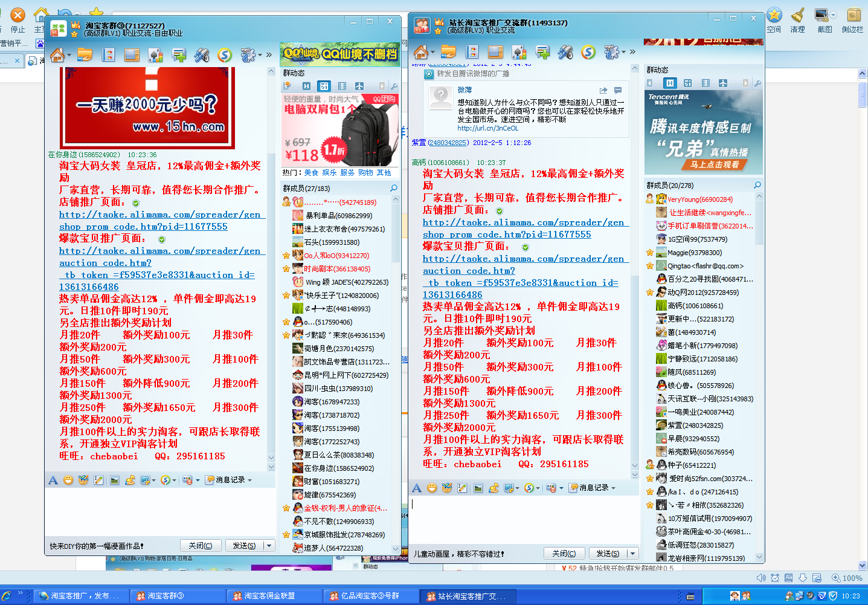Open gear settings icon in 站长淘宝客推广交流群 toolbar
This screenshot has width=868, height=605.
611,52
